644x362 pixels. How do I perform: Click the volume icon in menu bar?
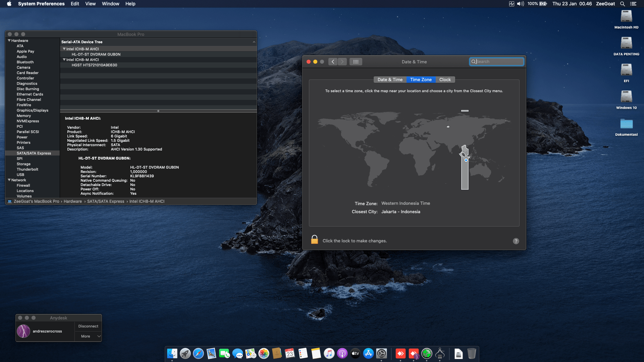[520, 4]
